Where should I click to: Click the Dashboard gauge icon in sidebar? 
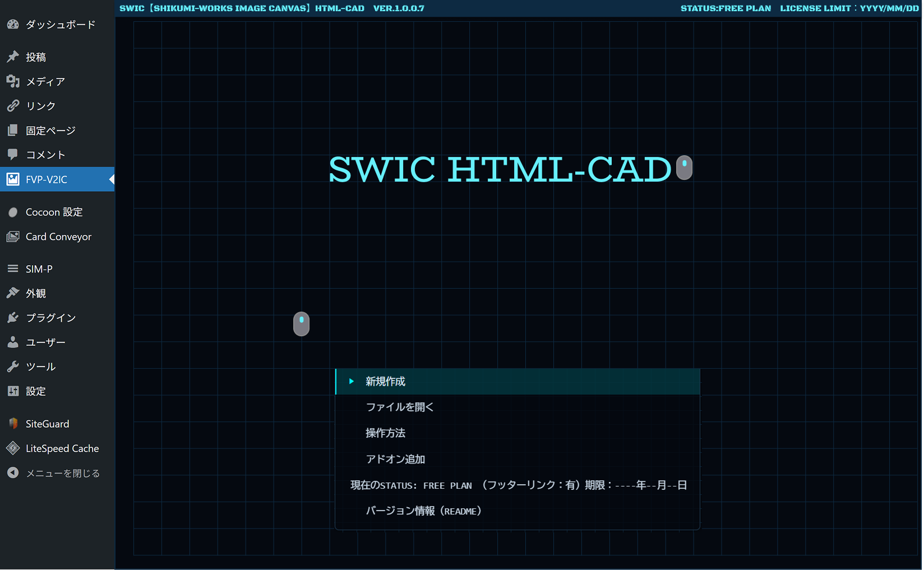pos(13,25)
